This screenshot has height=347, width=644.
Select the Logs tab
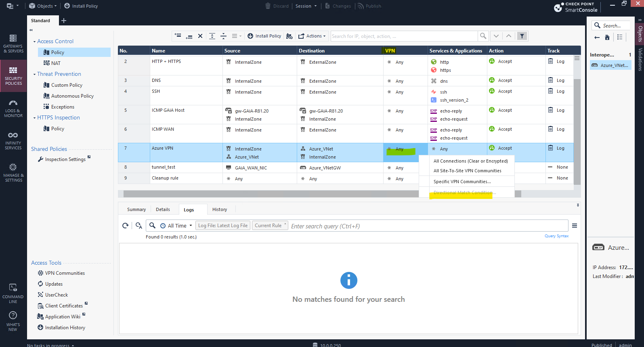click(x=189, y=209)
